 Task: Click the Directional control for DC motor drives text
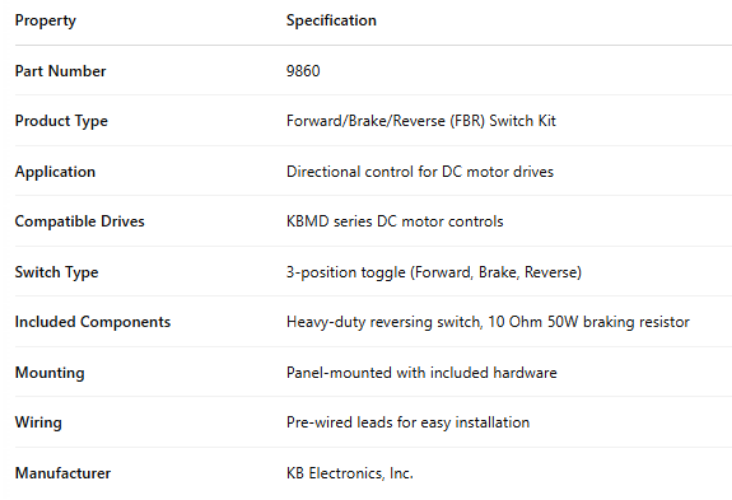coord(420,172)
